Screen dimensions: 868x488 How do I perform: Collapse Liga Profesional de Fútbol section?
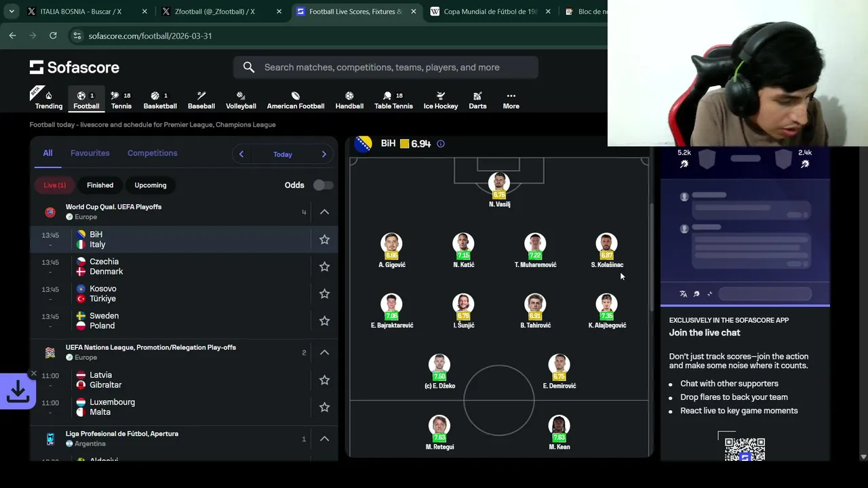(x=324, y=439)
